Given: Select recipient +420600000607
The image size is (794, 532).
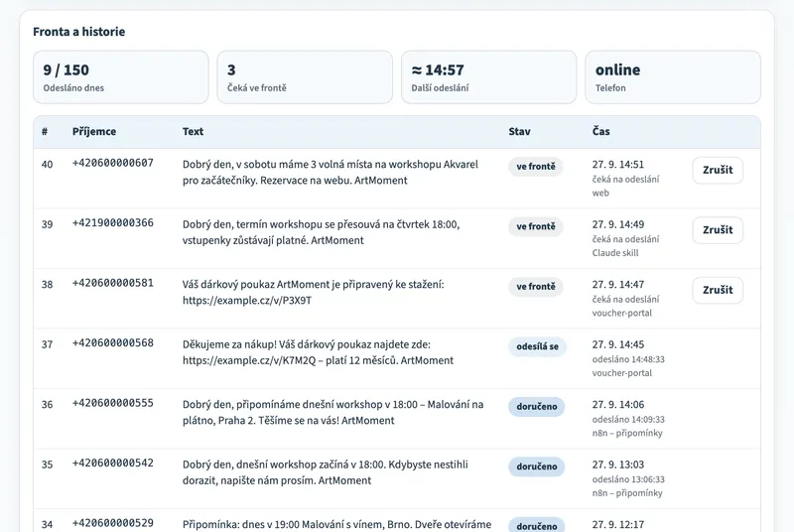Looking at the screenshot, I should click(113, 163).
